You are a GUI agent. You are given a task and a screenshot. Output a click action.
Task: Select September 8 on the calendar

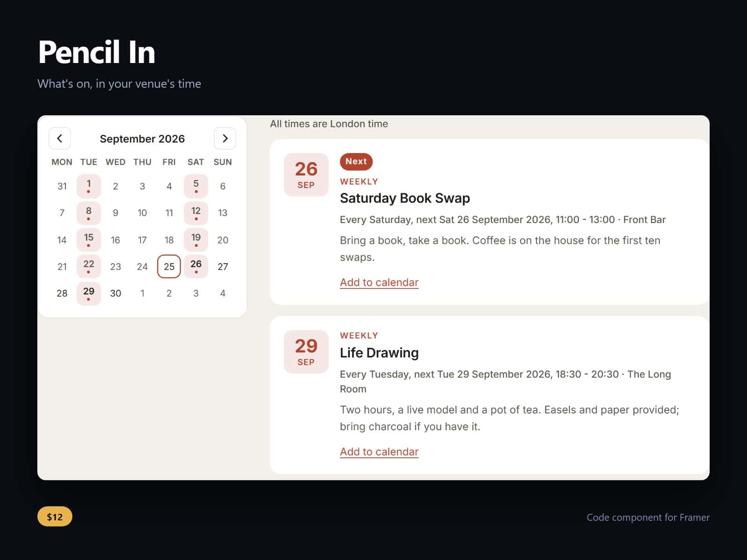point(89,213)
